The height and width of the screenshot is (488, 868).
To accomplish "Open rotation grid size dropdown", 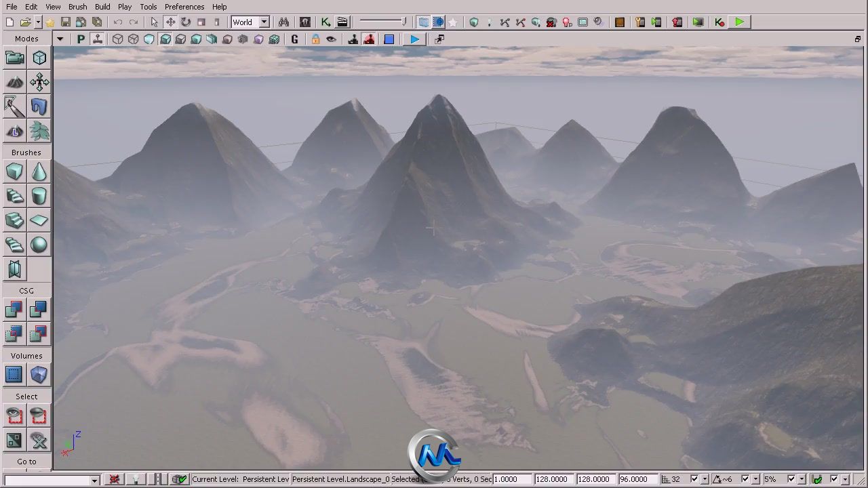I will pyautogui.click(x=755, y=479).
